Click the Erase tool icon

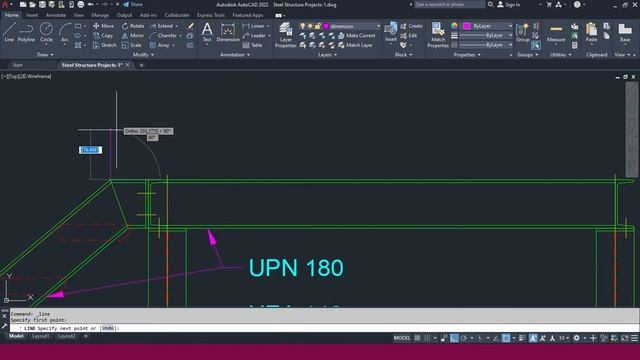[x=191, y=26]
